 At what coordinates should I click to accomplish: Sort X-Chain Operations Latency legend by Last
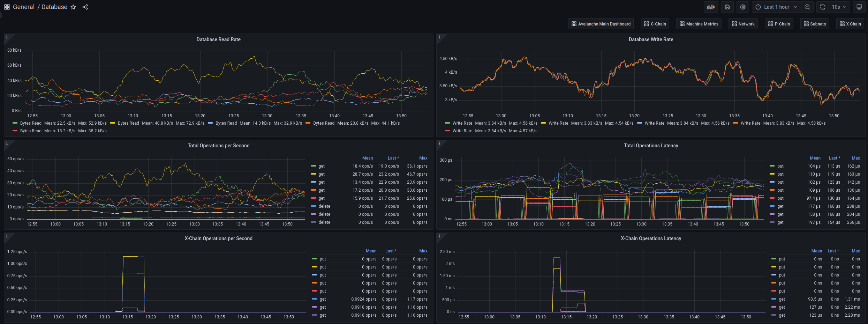[833, 251]
